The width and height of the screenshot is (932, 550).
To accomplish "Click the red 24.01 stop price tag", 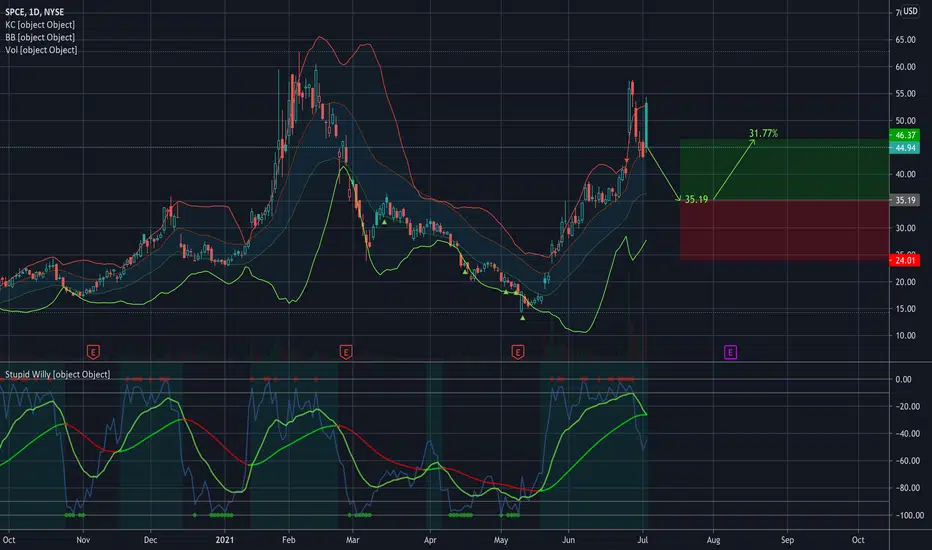I will pos(905,260).
